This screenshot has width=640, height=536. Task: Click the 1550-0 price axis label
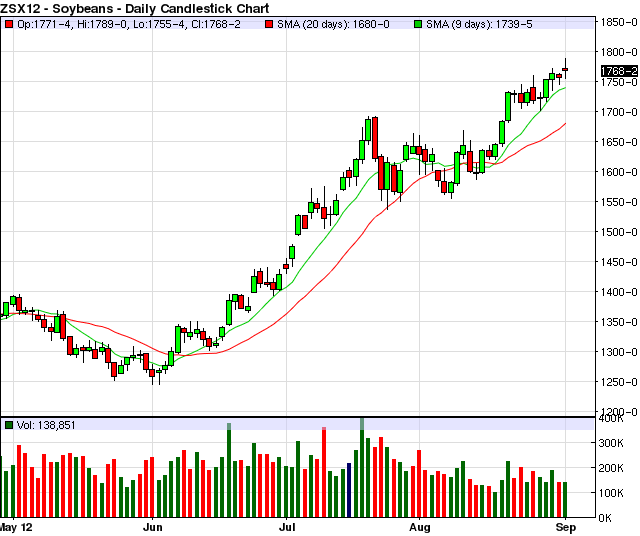[618, 202]
